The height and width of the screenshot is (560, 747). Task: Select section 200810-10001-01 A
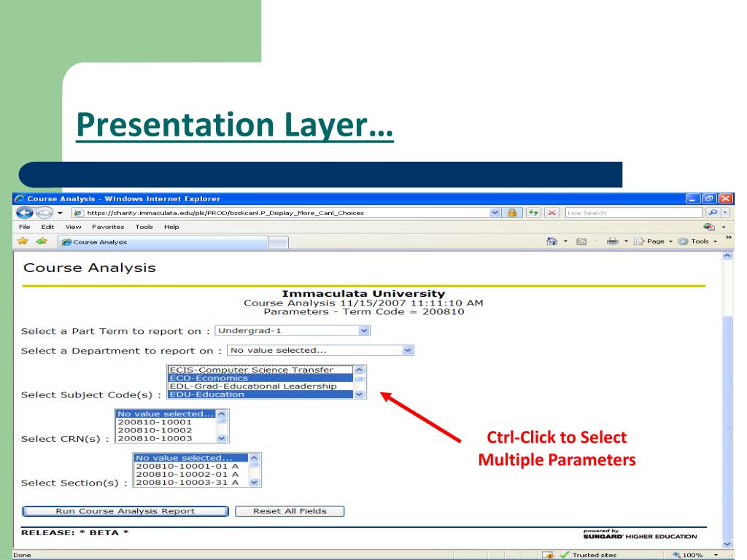[x=191, y=466]
